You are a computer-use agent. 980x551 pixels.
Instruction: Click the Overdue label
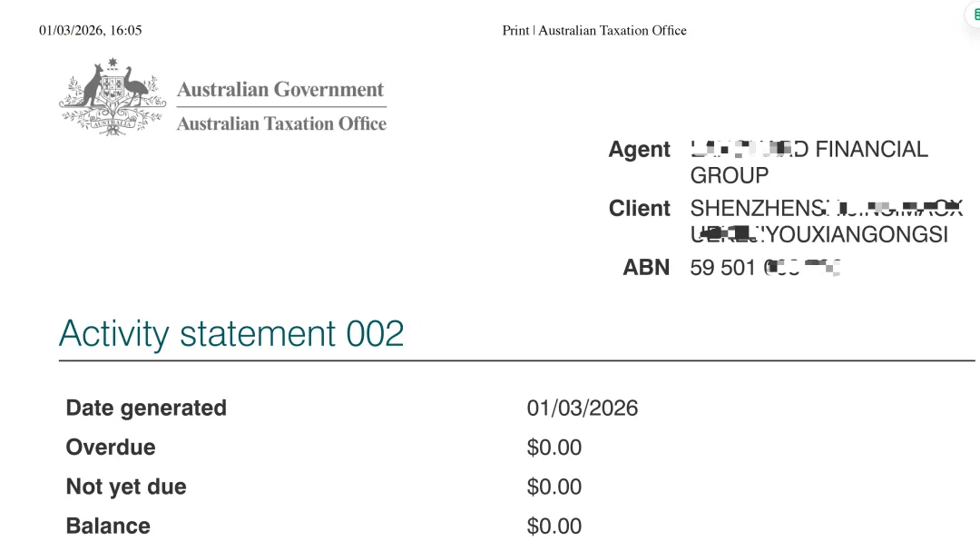pos(111,448)
